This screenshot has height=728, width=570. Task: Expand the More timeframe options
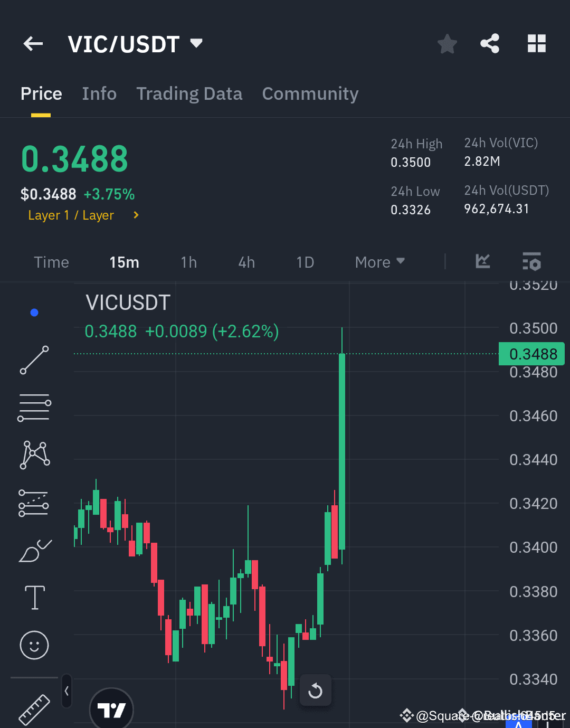(x=379, y=262)
